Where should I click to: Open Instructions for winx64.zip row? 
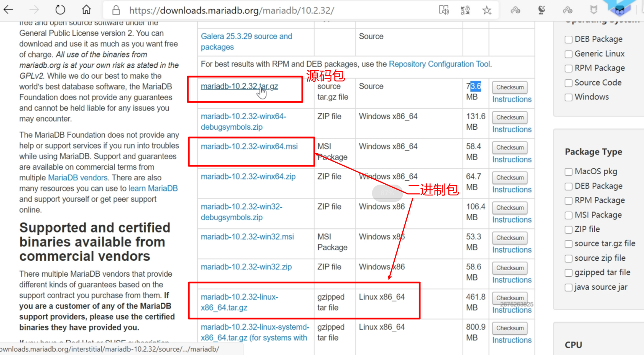click(x=512, y=190)
